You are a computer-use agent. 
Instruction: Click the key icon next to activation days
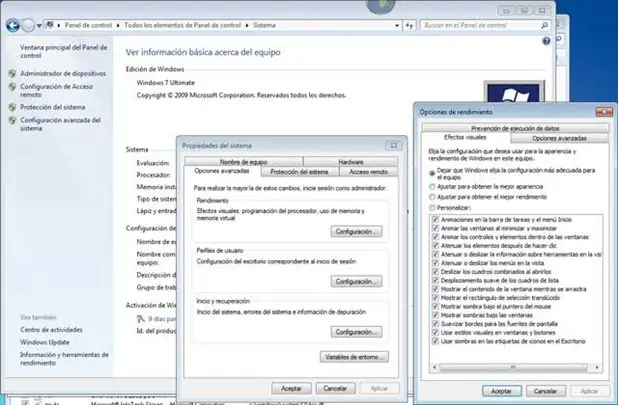pyautogui.click(x=141, y=318)
